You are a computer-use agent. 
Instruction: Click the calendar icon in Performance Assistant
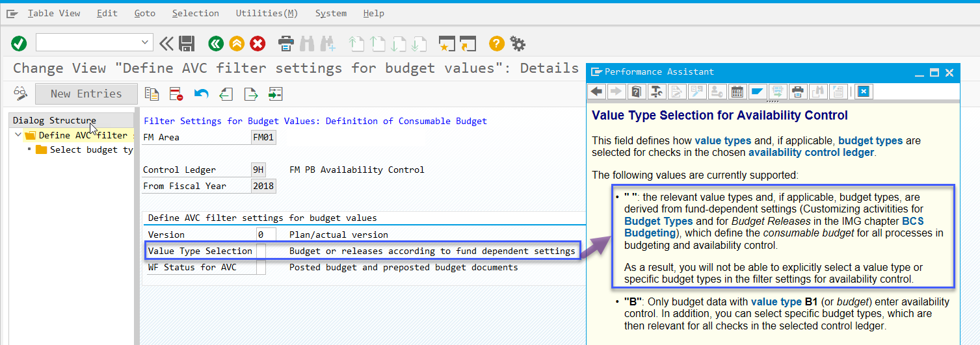[737, 92]
